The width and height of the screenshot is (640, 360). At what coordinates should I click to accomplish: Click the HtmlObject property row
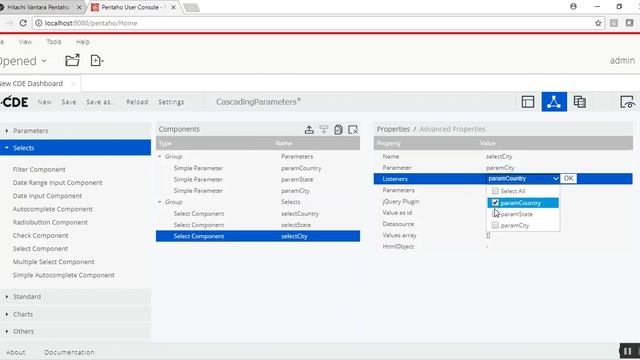pyautogui.click(x=503, y=246)
